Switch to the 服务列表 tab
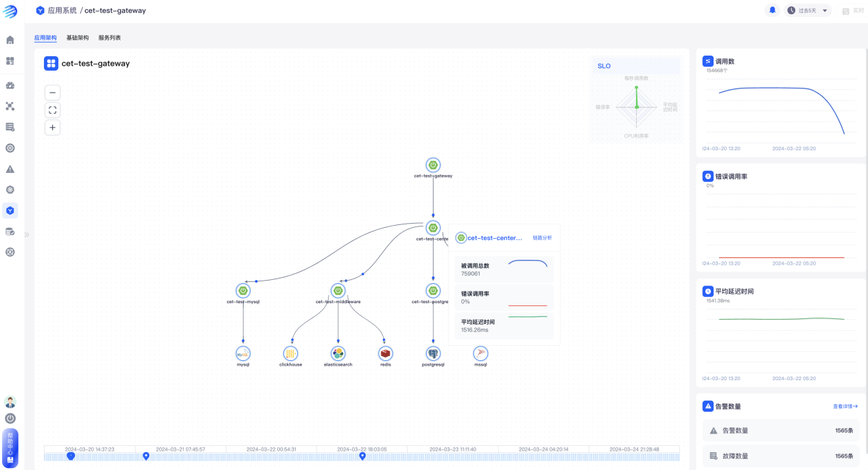The width and height of the screenshot is (868, 470). (x=109, y=38)
